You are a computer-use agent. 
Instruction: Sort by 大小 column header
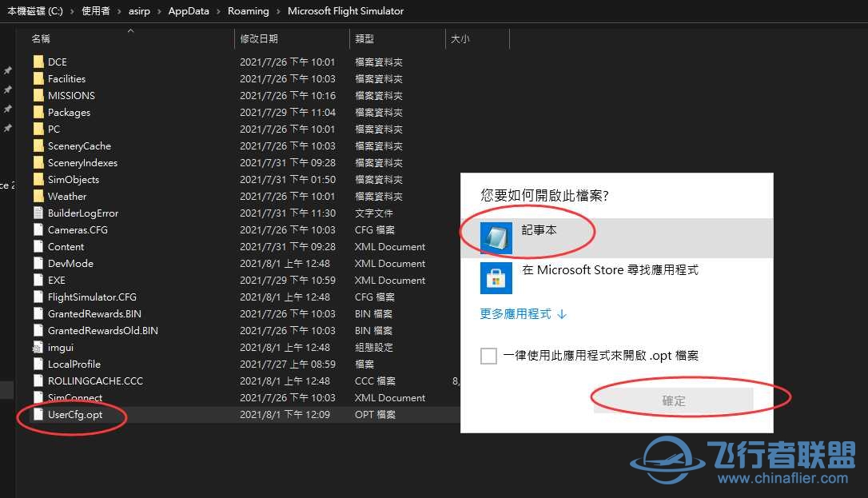[460, 38]
